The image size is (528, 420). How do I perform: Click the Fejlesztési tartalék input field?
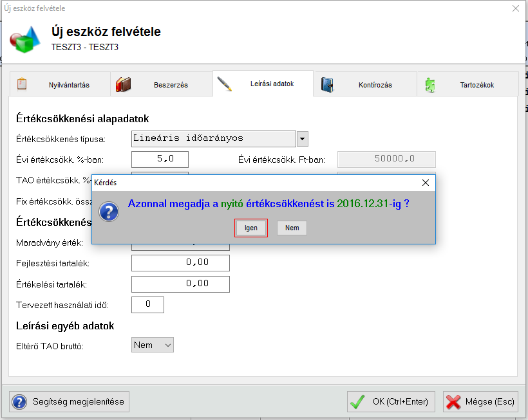click(x=180, y=263)
